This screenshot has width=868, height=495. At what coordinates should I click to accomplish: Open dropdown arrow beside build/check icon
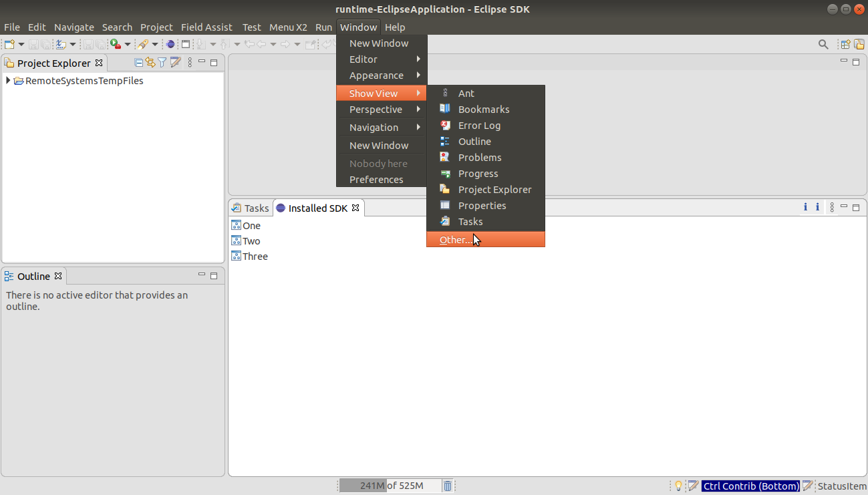pyautogui.click(x=73, y=44)
